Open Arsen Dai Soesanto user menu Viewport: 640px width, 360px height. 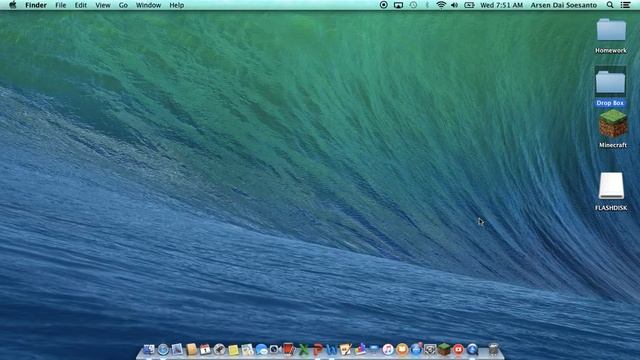point(564,5)
